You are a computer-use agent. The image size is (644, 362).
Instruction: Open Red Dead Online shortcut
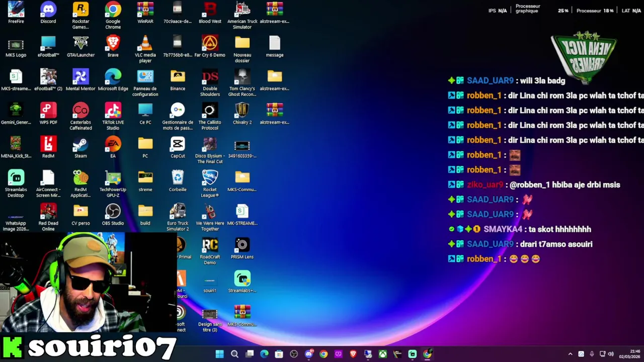click(48, 218)
